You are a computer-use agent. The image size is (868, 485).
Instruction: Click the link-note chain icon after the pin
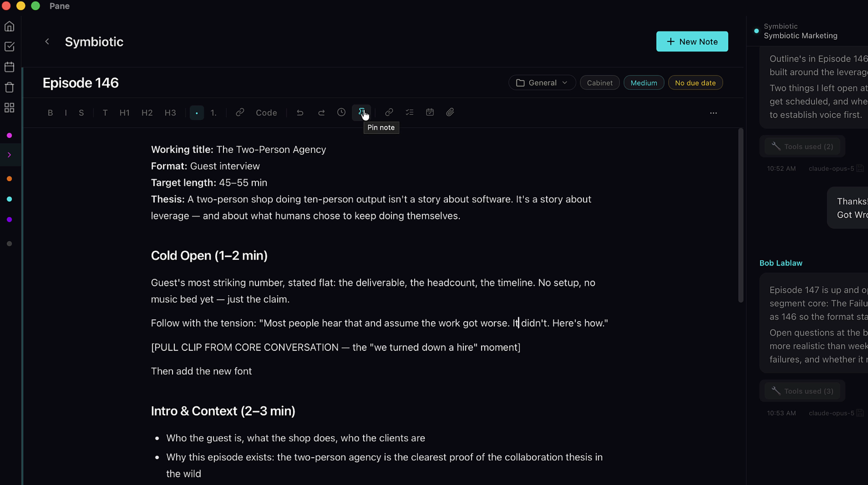point(389,113)
